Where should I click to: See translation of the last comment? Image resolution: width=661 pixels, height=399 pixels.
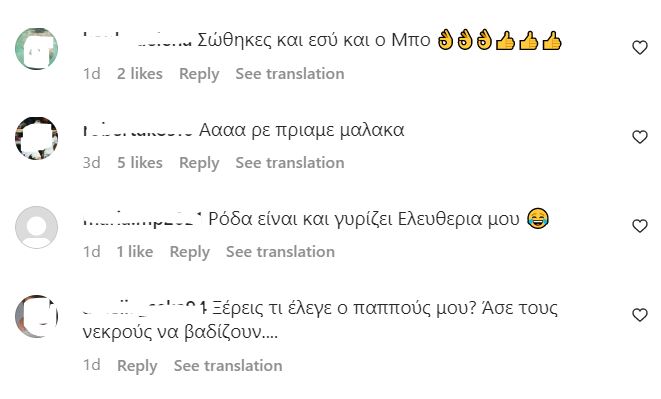coord(228,366)
